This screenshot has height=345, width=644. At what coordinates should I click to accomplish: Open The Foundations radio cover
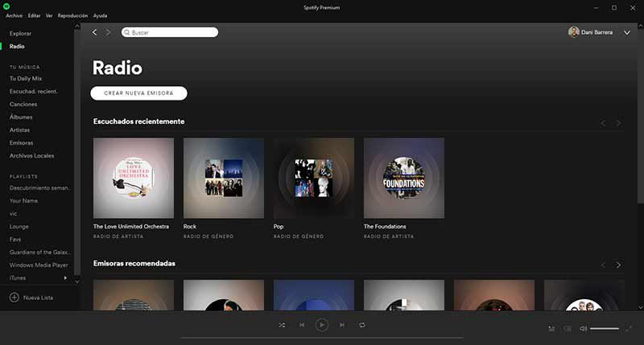click(x=404, y=178)
